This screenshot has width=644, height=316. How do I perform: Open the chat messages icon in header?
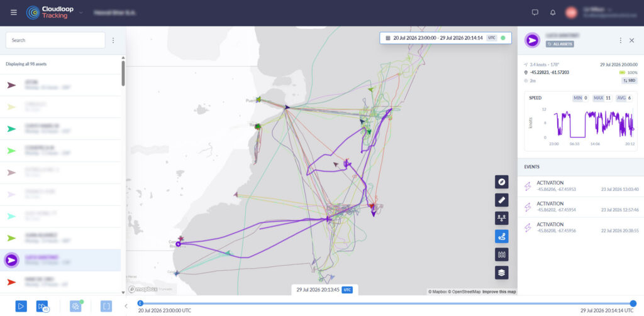(x=535, y=13)
